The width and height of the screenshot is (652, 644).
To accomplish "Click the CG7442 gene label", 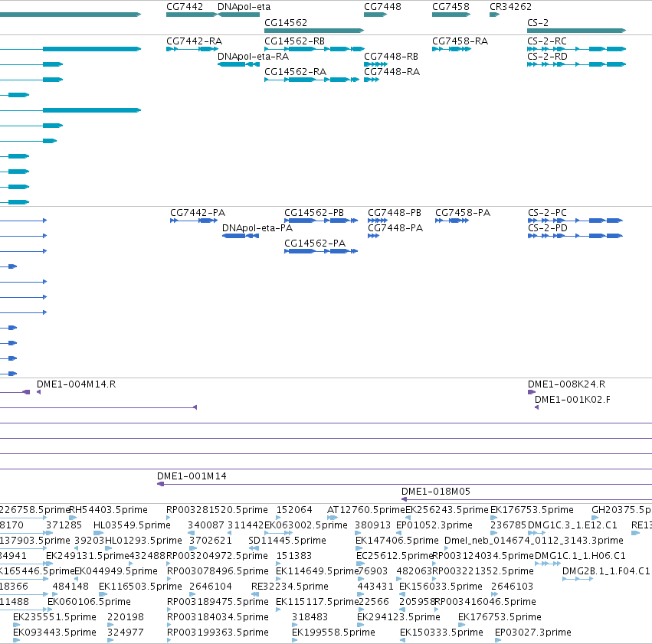I will 185,7.
